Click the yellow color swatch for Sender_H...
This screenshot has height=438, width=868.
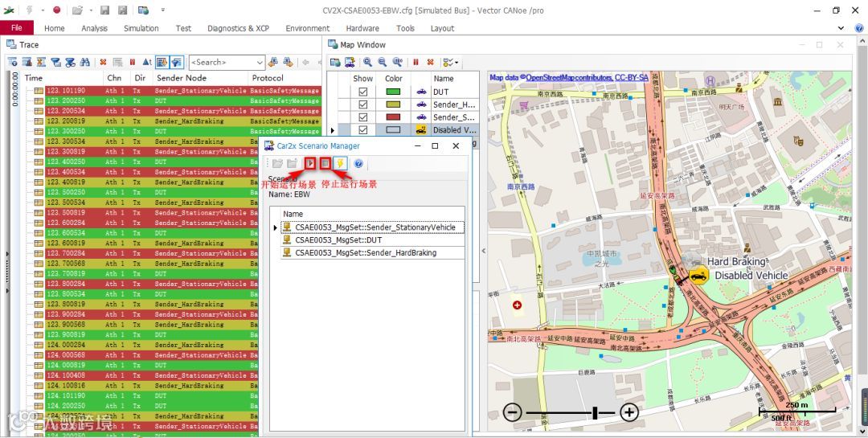[x=393, y=104]
